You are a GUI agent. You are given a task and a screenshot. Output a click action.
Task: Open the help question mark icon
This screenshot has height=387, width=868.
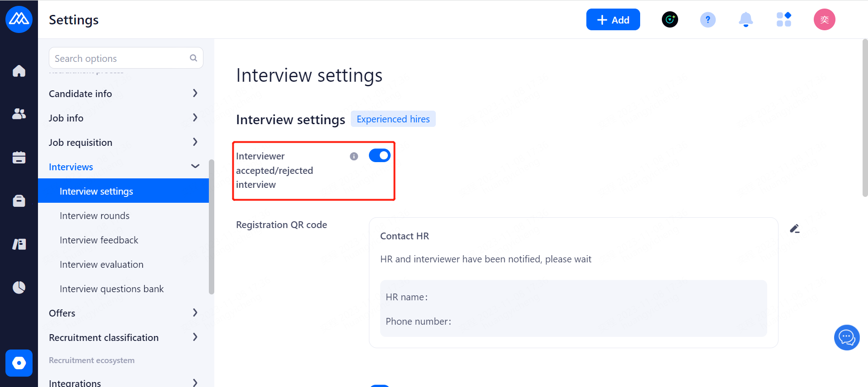[x=708, y=20]
